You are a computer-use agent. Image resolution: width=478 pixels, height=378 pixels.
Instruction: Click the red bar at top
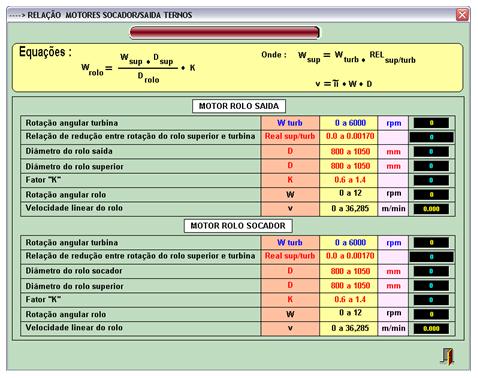coord(224,33)
